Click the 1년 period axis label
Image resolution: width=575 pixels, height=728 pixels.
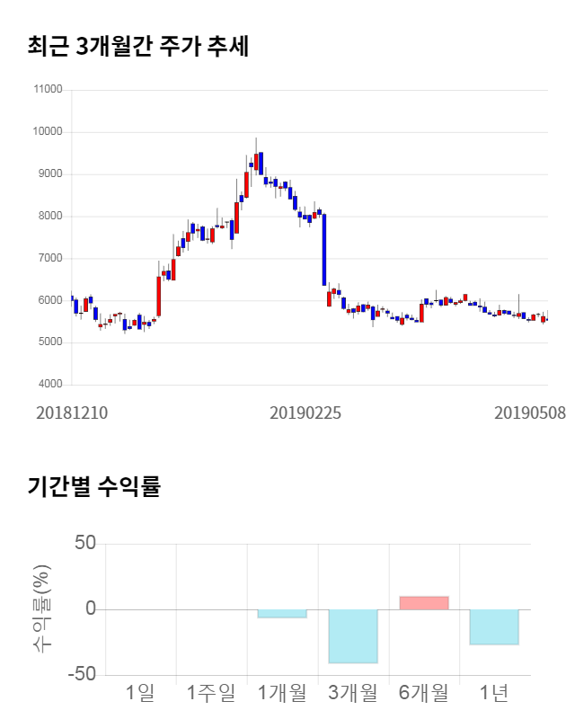coord(494,693)
